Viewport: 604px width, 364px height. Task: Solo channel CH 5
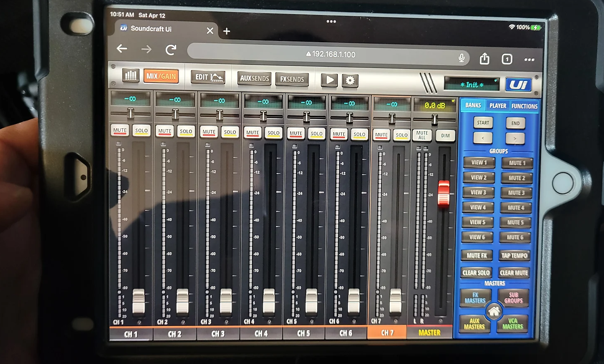[317, 134]
